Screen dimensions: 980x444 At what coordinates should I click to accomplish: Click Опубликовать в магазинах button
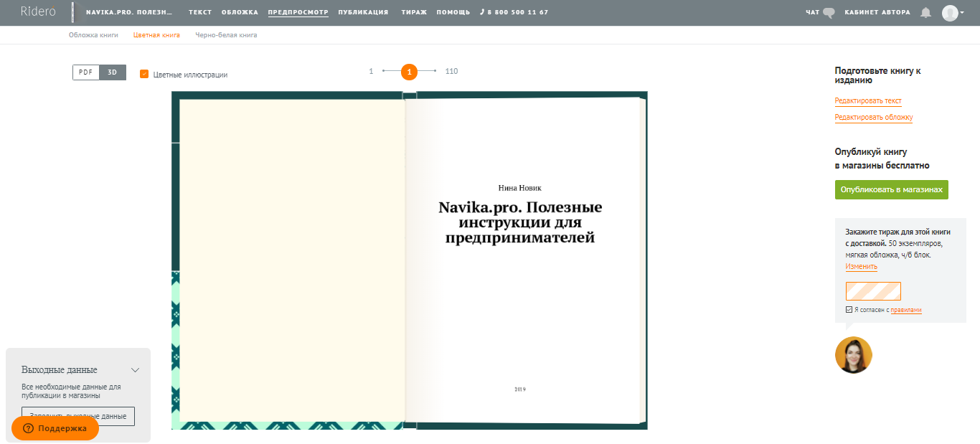click(891, 189)
